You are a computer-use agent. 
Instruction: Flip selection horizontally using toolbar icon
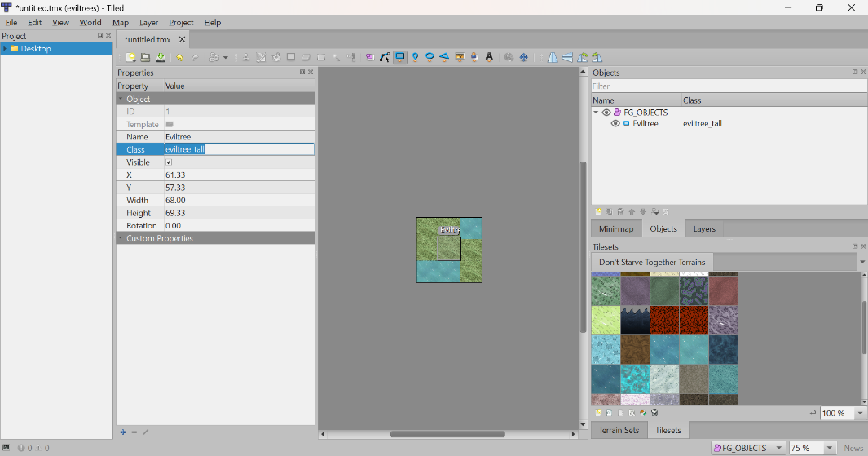click(x=553, y=58)
